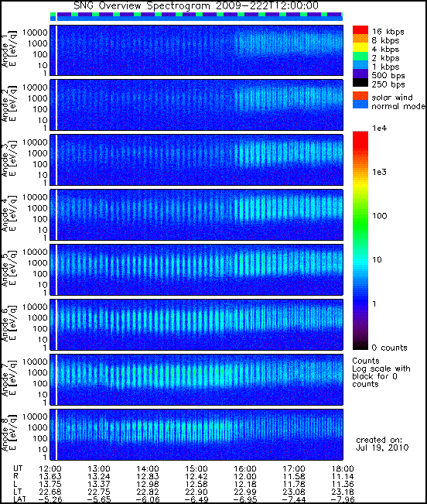Click the '1e4' color bar label

380,129
